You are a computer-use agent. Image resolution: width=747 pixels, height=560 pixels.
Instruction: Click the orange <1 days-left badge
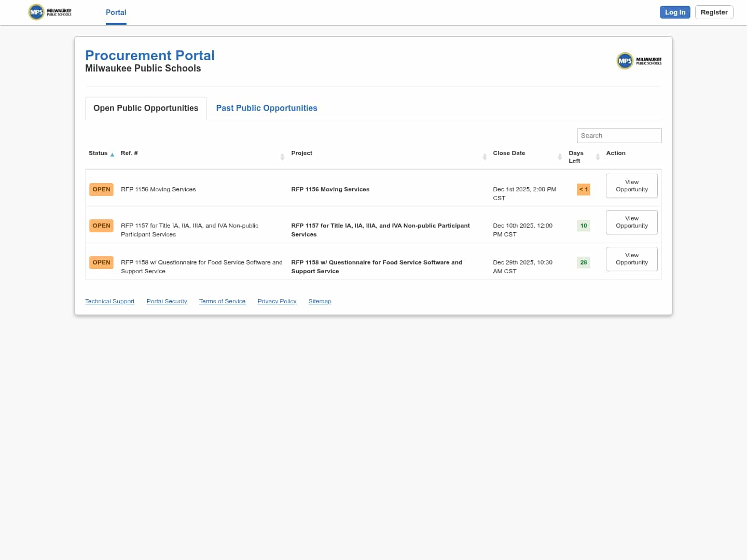[x=584, y=189]
